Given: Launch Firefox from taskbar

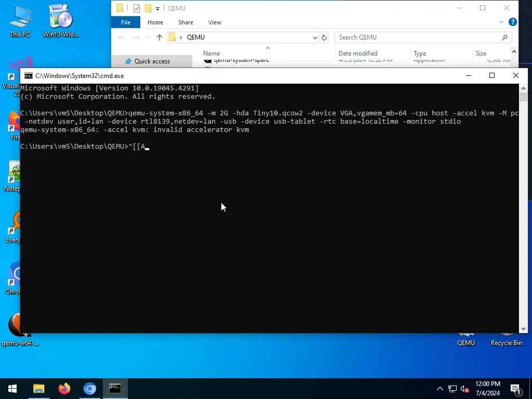Looking at the screenshot, I should (64, 389).
